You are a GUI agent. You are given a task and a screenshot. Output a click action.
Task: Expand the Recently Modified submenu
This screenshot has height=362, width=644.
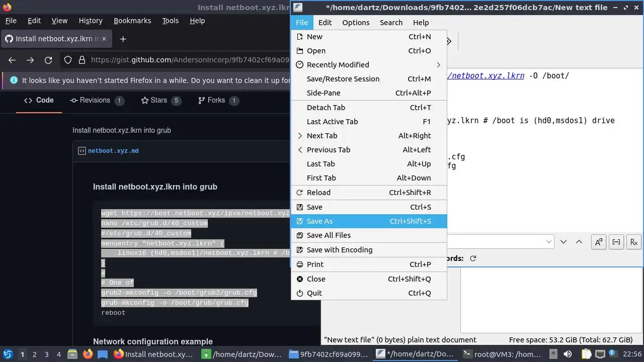(369, 65)
